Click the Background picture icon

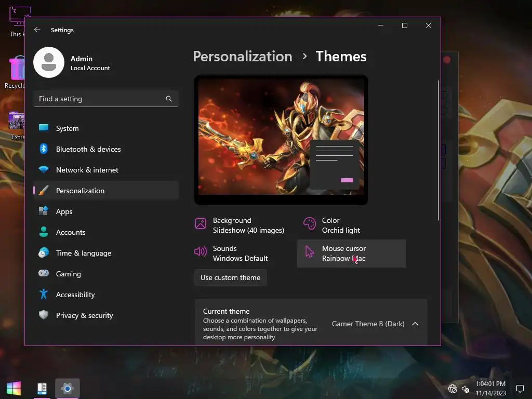coord(201,223)
